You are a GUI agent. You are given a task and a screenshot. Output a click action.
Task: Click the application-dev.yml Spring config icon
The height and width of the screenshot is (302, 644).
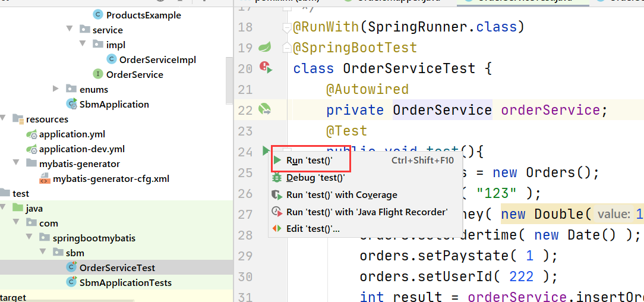pos(31,149)
